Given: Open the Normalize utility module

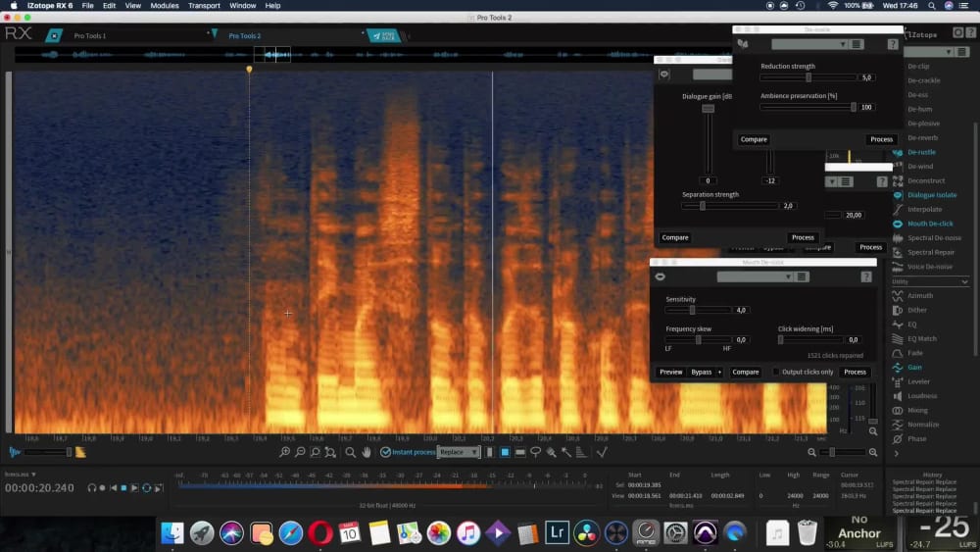Looking at the screenshot, I should pyautogui.click(x=923, y=425).
